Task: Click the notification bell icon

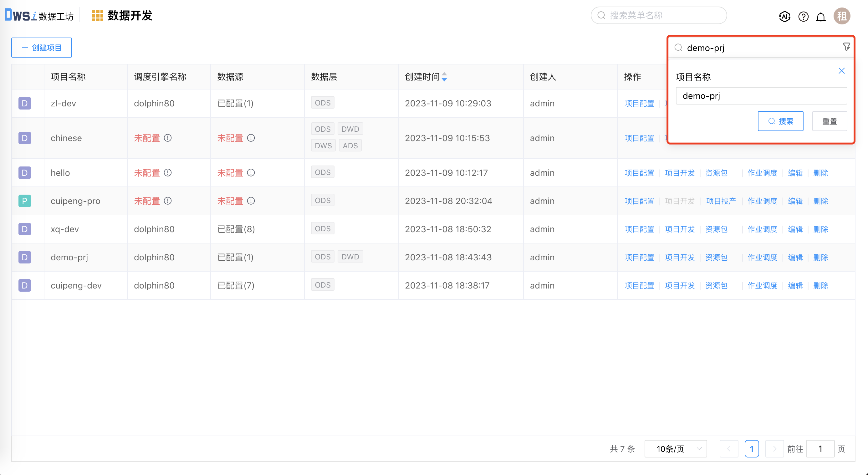Action: tap(821, 16)
